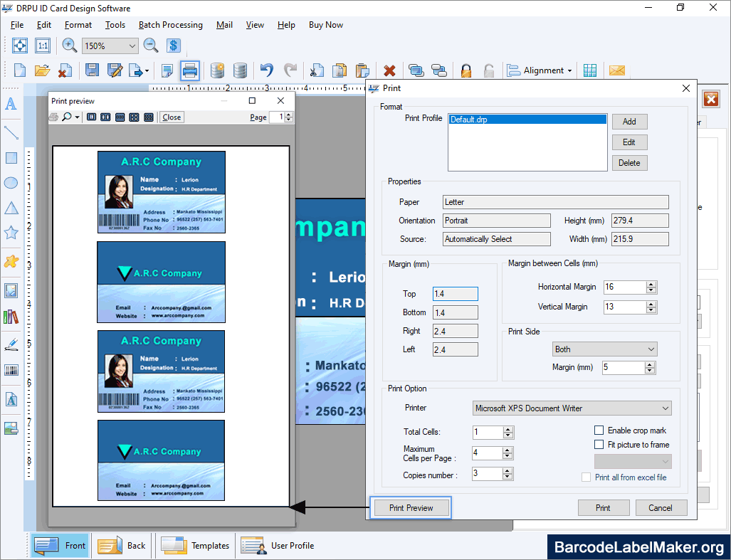The image size is (731, 560).
Task: Select the rectangle shape tool
Action: (x=11, y=158)
